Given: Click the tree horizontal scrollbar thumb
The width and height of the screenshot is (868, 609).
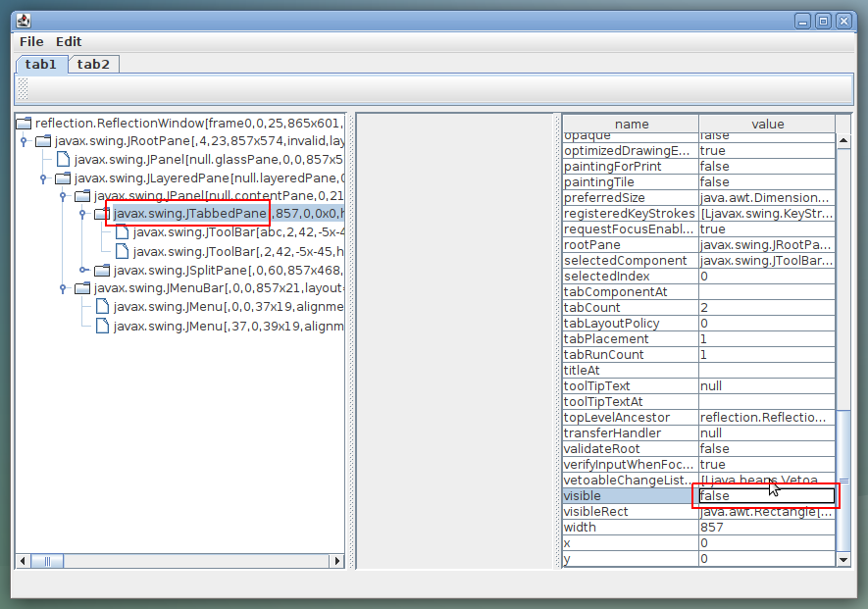Looking at the screenshot, I should [x=47, y=561].
